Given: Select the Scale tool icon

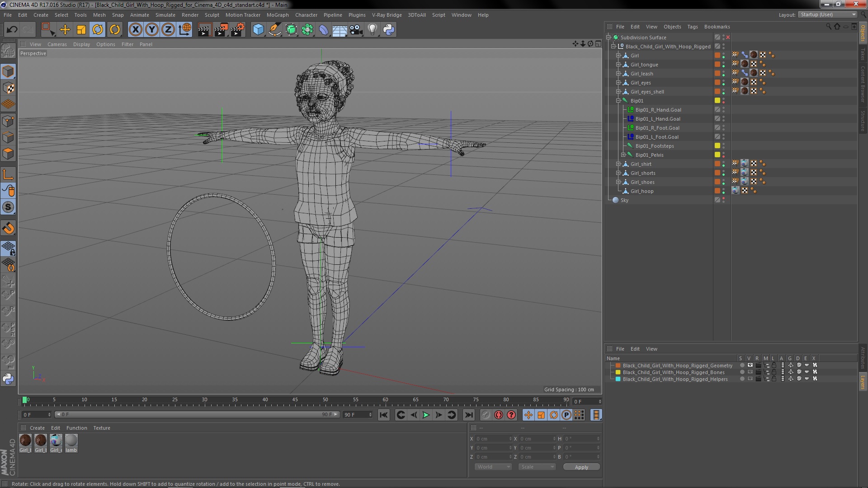Looking at the screenshot, I should point(81,30).
